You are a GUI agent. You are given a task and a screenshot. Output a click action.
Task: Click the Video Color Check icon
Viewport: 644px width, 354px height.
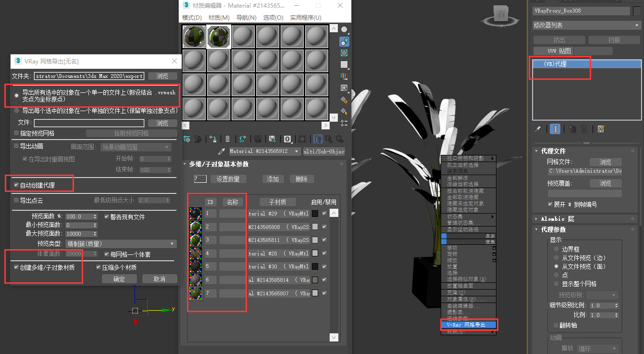(344, 76)
